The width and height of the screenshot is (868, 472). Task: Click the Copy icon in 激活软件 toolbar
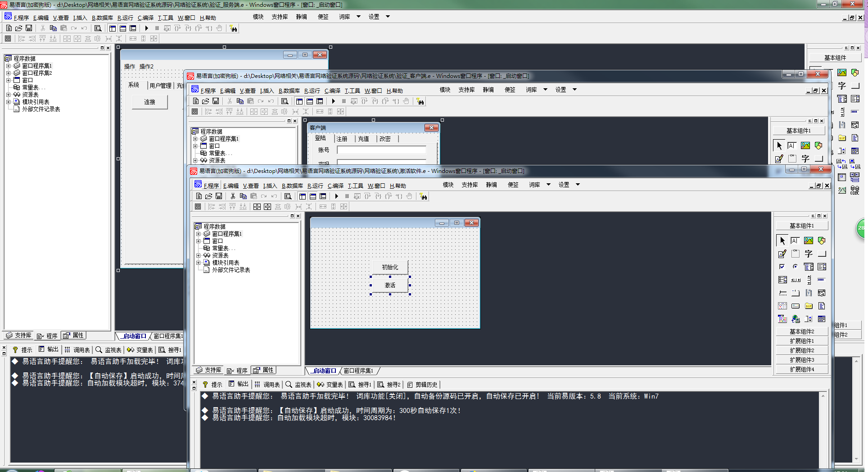(x=243, y=196)
